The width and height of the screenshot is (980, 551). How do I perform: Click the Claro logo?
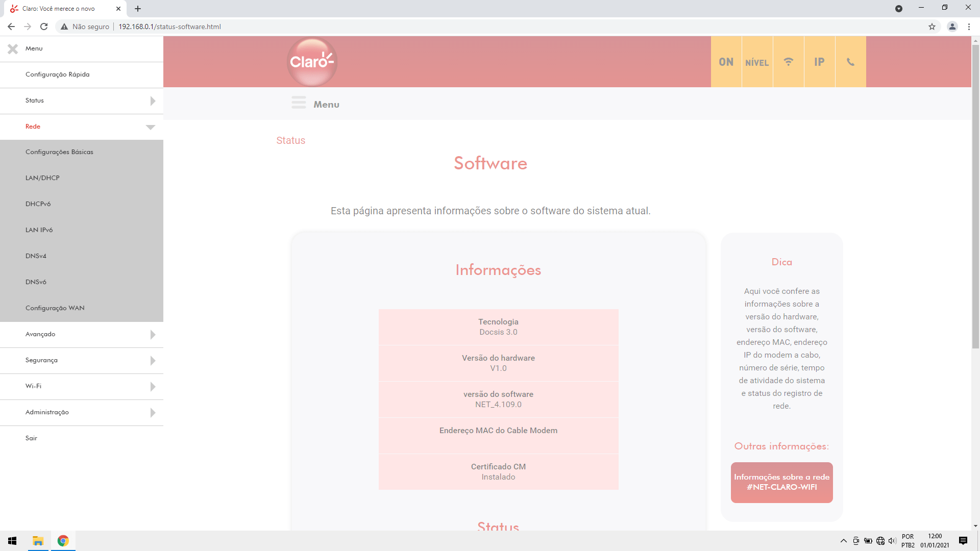(312, 62)
